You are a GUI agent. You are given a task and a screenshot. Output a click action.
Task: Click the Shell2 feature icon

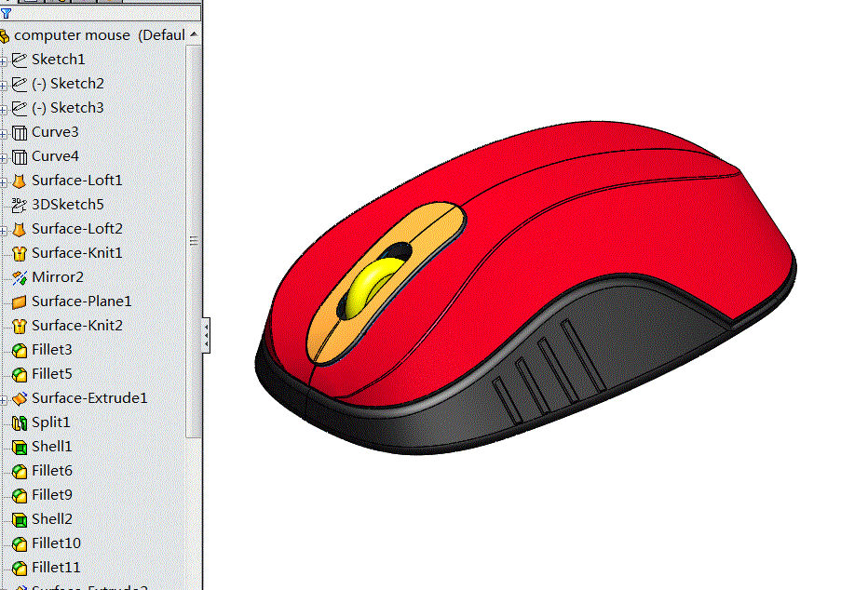(x=20, y=518)
